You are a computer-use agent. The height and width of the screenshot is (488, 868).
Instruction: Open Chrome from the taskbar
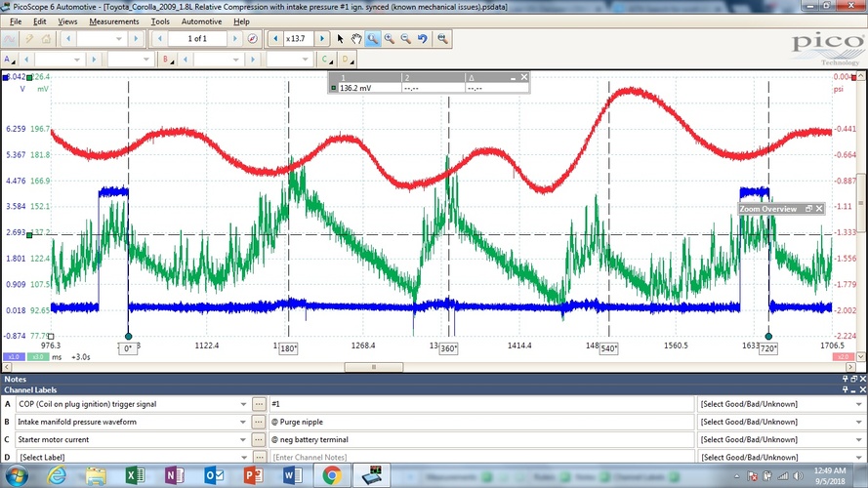332,476
